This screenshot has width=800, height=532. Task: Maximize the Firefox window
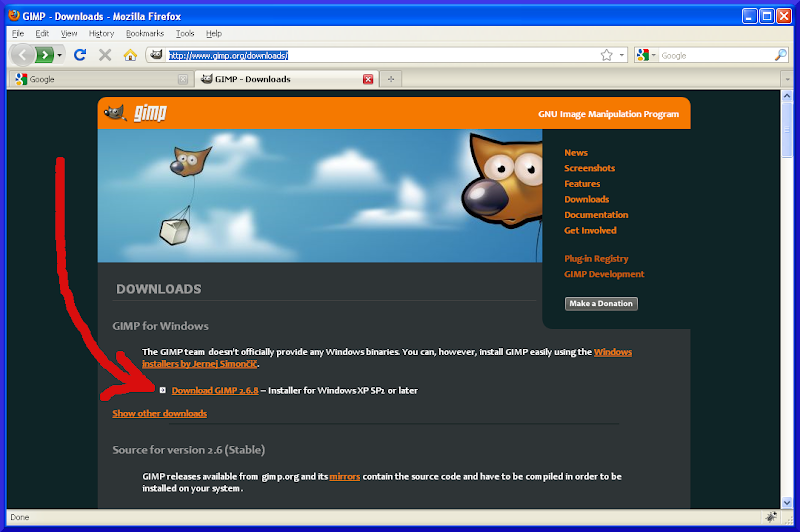[x=766, y=16]
